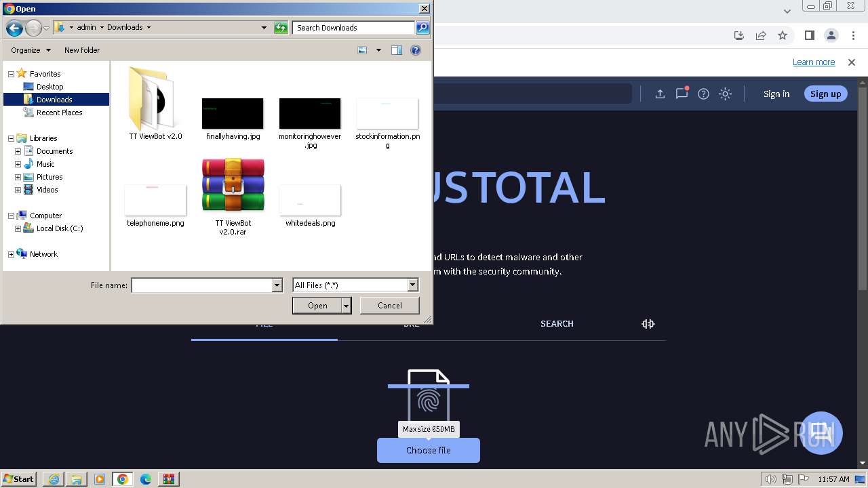Image resolution: width=868 pixels, height=488 pixels.
Task: Bookmark this page with star icon
Action: (783, 35)
